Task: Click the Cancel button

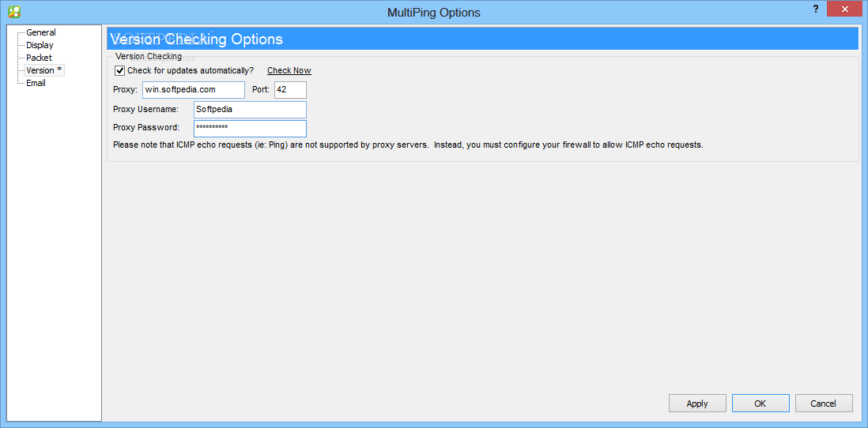Action: pyautogui.click(x=824, y=403)
